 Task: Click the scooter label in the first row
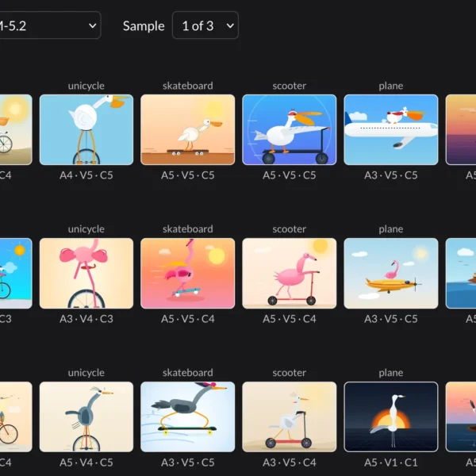(x=290, y=86)
